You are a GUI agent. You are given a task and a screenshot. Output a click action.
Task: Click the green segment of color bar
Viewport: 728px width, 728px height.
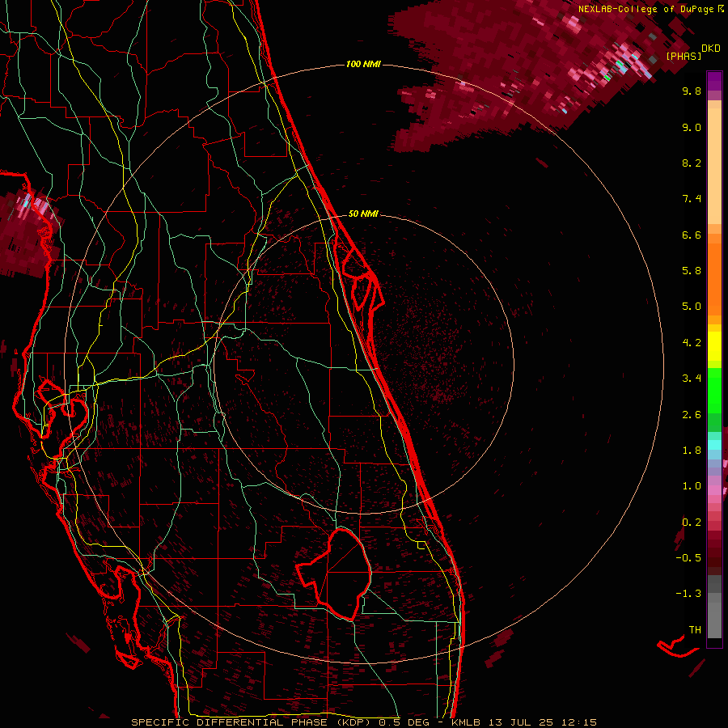[x=714, y=391]
